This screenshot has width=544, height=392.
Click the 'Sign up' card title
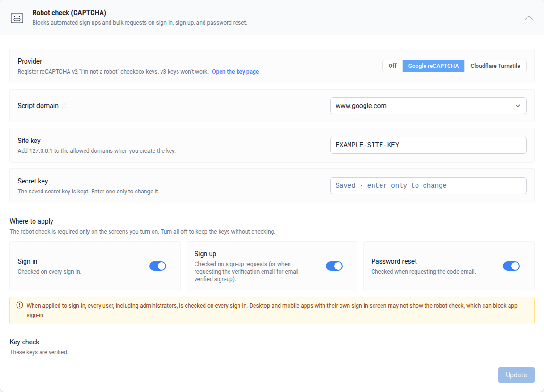205,254
